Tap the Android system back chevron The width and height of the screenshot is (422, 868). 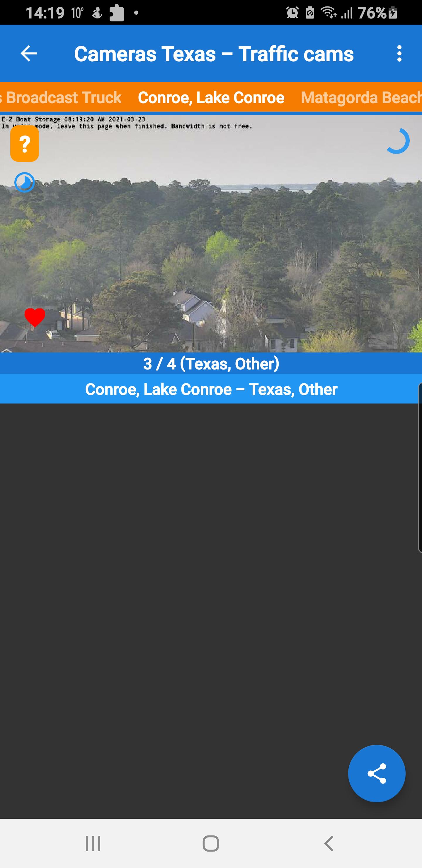click(x=329, y=843)
